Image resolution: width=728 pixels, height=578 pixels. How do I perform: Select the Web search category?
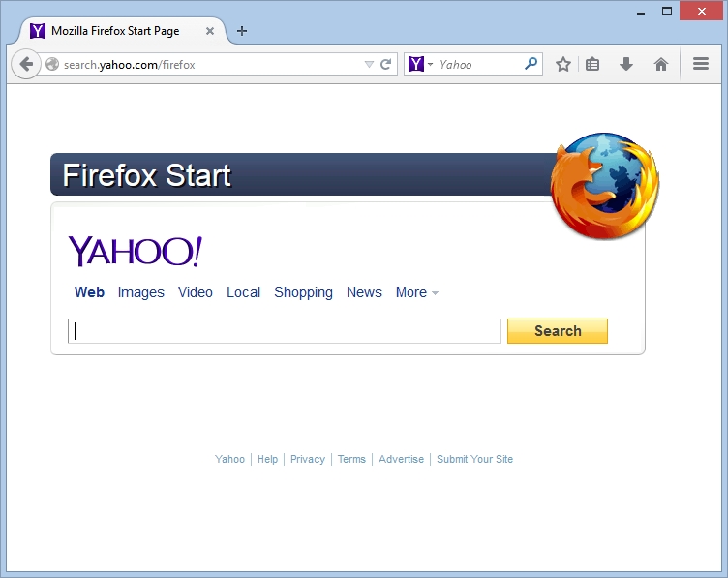(x=89, y=292)
